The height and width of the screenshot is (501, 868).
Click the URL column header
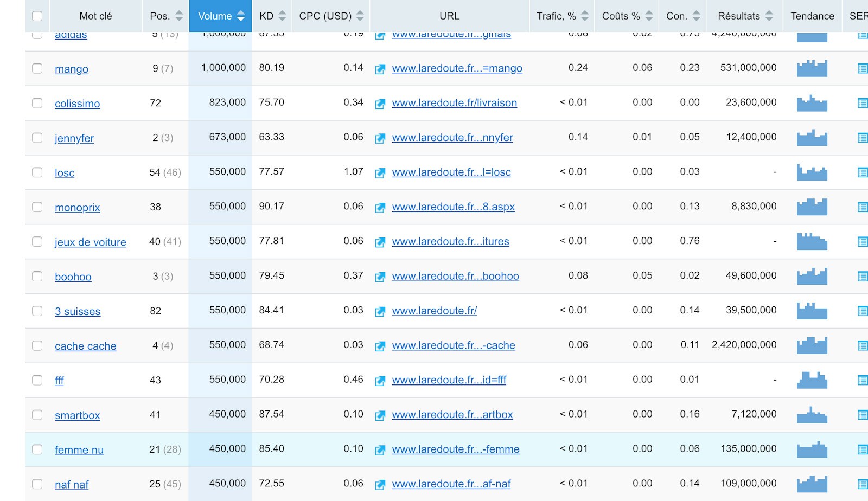pyautogui.click(x=449, y=16)
